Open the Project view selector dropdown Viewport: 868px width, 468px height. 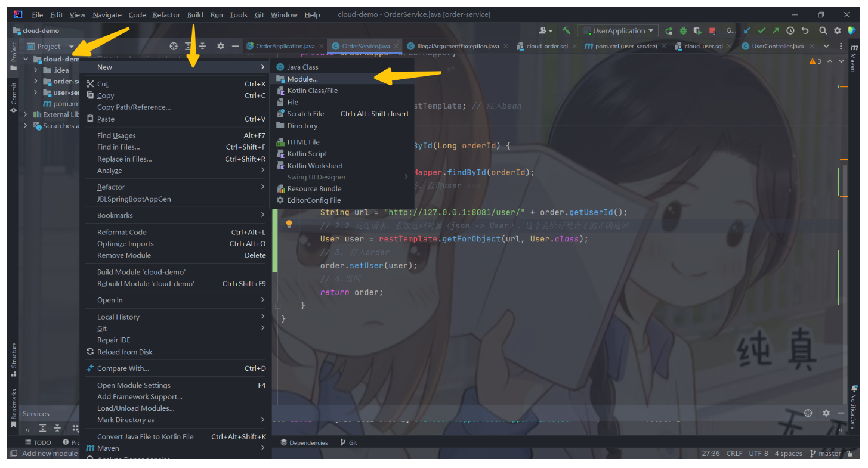pyautogui.click(x=50, y=46)
